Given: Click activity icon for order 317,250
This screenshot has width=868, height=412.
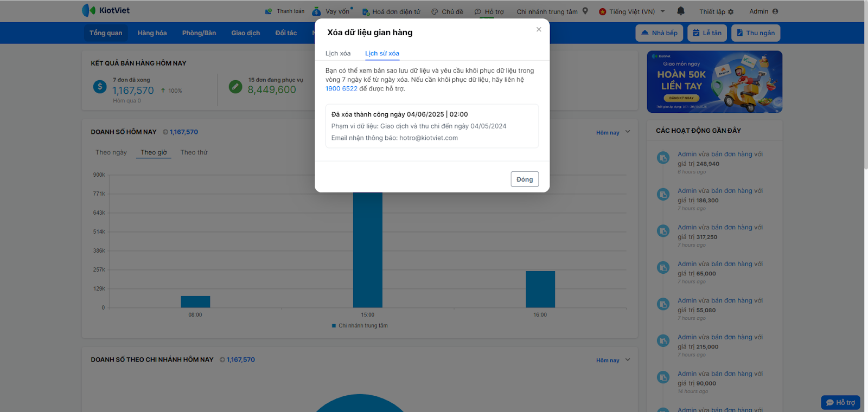Looking at the screenshot, I should [x=663, y=231].
